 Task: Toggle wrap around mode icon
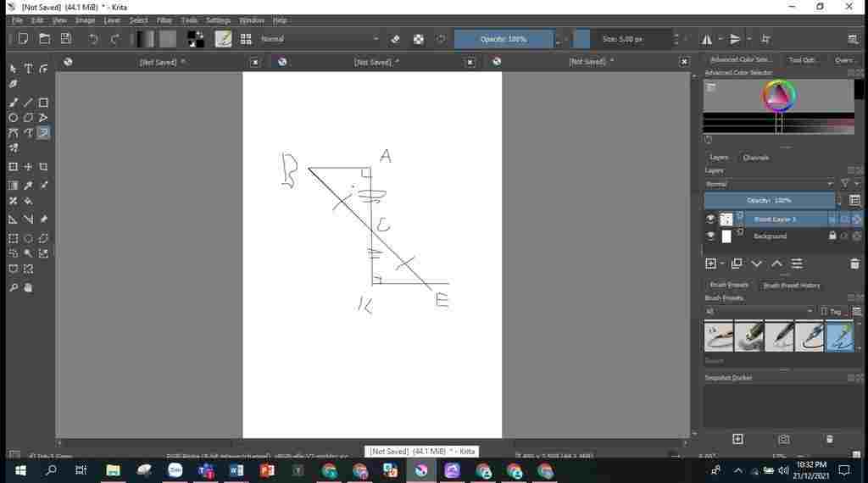[765, 39]
